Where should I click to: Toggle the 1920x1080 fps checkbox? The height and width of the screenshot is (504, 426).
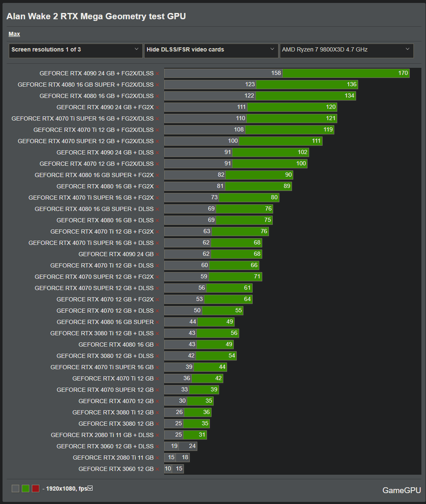90,488
